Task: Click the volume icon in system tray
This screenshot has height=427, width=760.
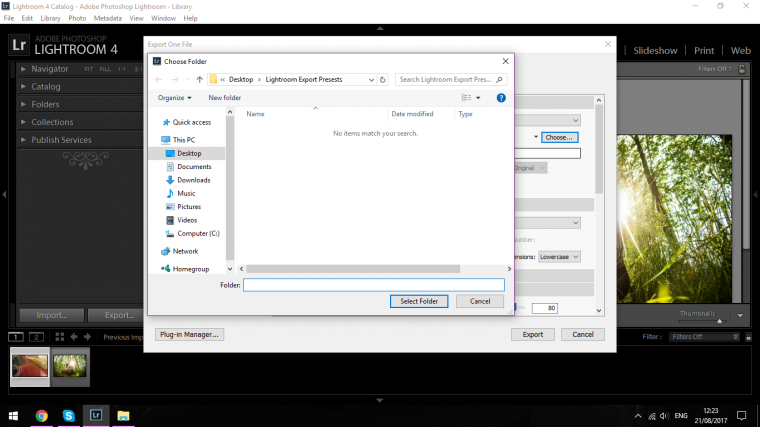Action: 664,416
